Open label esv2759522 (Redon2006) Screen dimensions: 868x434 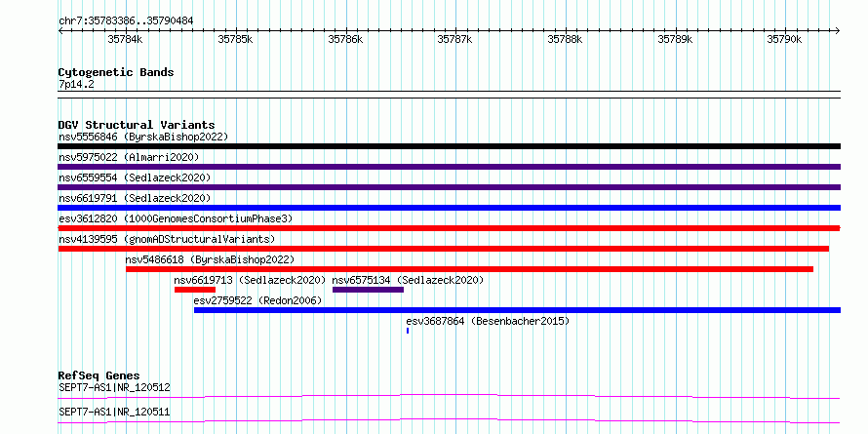257,300
